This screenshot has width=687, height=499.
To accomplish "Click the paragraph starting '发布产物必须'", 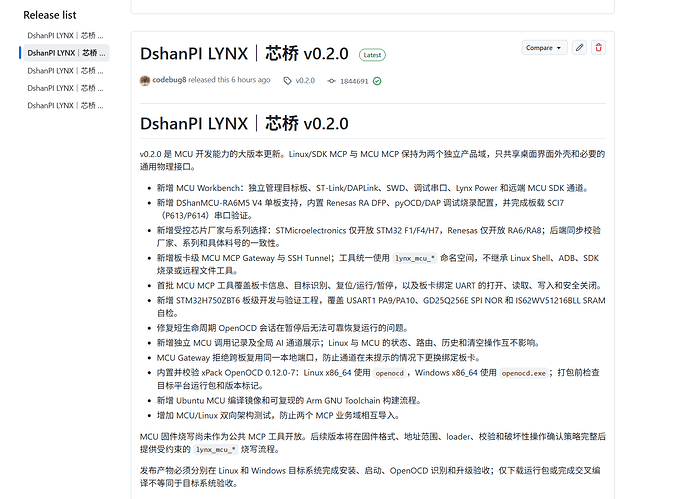I will (x=370, y=477).
